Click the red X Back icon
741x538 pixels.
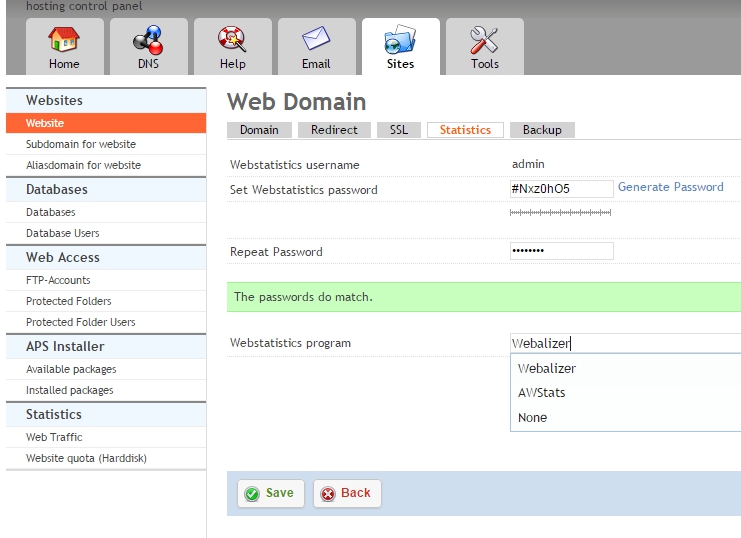327,494
